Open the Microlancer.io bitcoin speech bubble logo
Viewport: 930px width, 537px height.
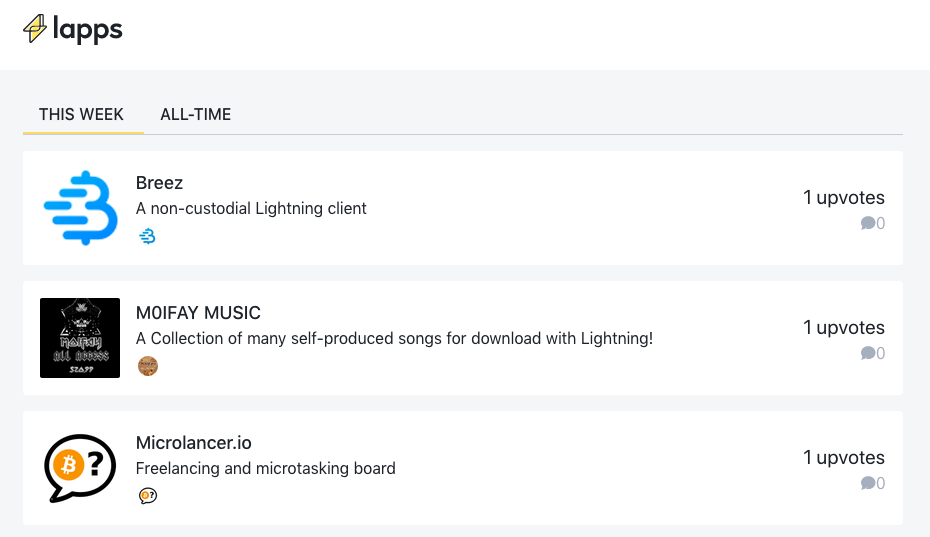pyautogui.click(x=80, y=468)
